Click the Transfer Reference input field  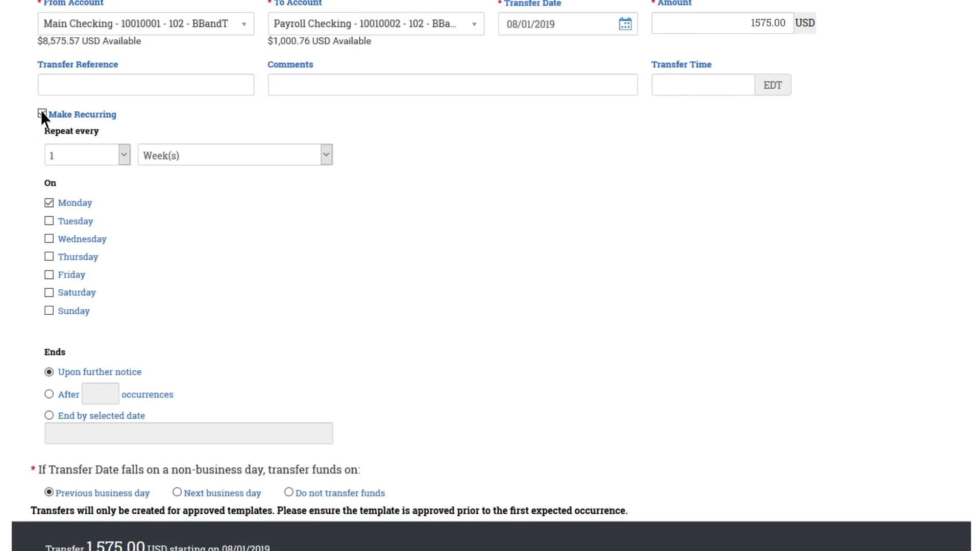pos(145,85)
